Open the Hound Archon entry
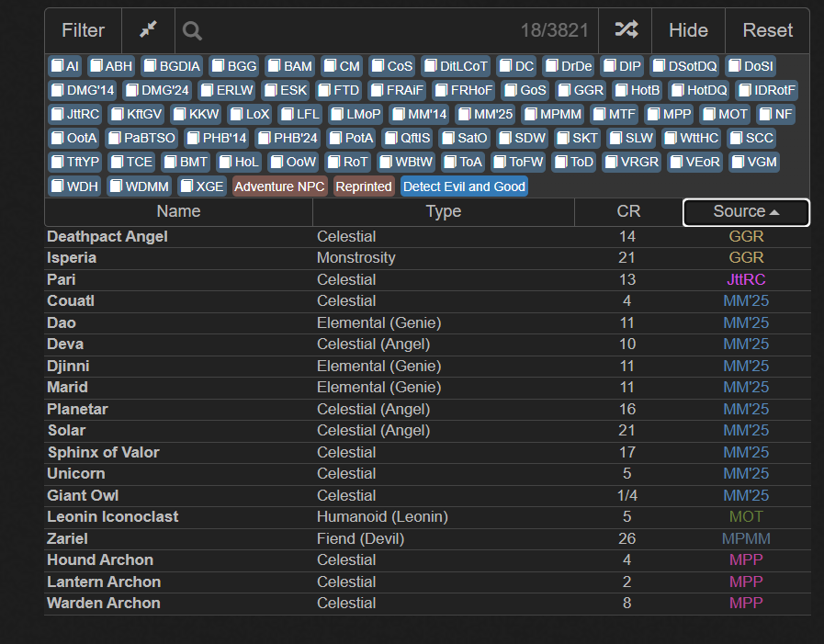The height and width of the screenshot is (644, 824). [x=427, y=560]
